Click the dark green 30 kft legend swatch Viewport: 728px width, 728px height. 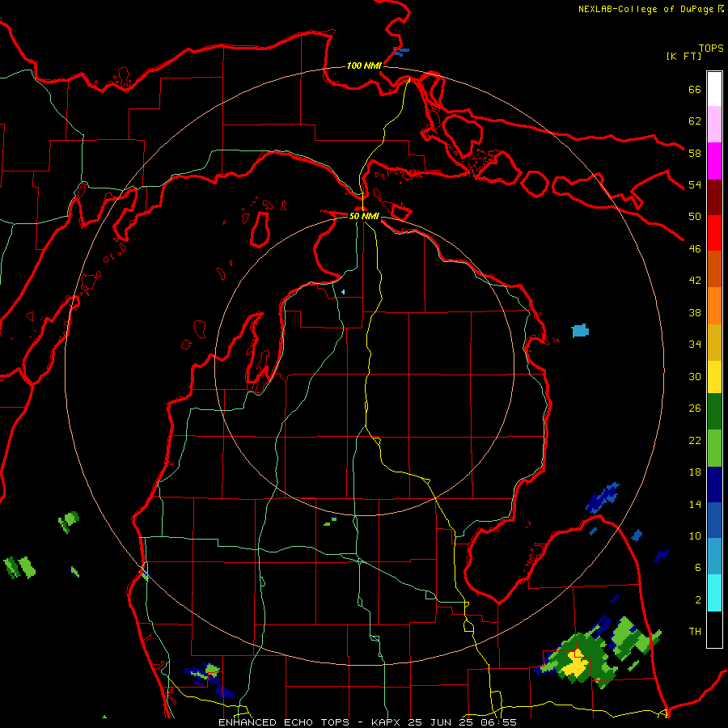714,412
